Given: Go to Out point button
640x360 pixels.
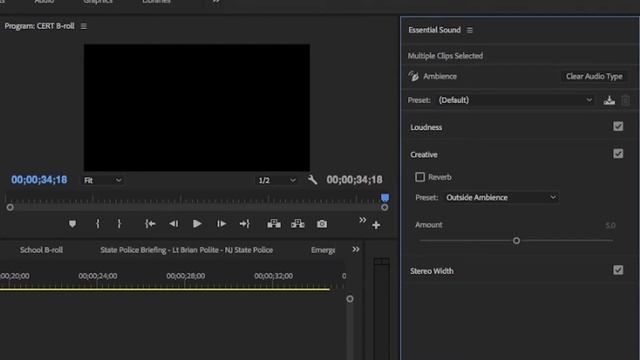Looking at the screenshot, I should point(244,224).
